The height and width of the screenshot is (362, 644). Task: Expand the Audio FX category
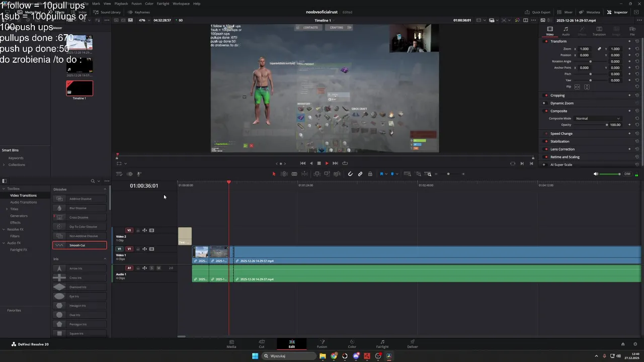click(4, 243)
